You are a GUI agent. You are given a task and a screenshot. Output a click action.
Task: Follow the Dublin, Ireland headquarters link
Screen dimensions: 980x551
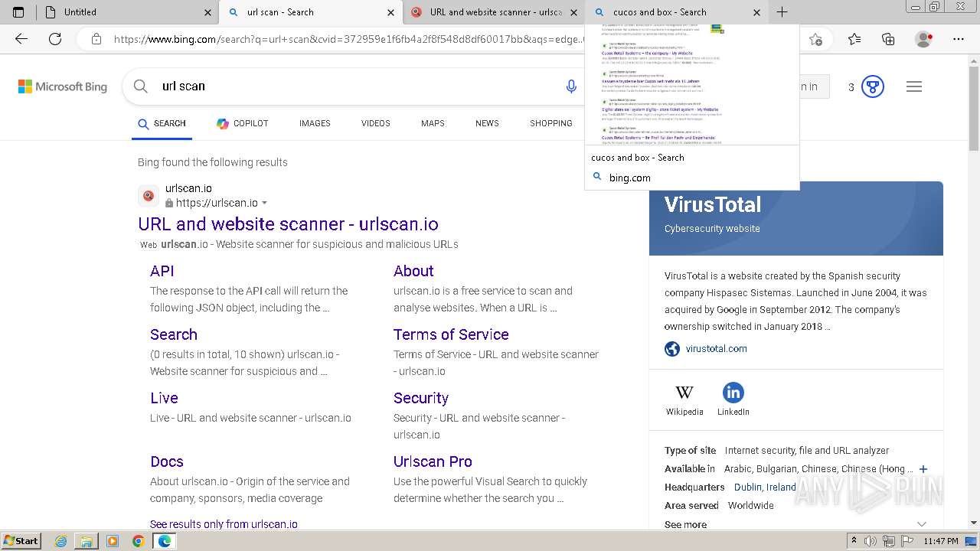click(x=765, y=487)
